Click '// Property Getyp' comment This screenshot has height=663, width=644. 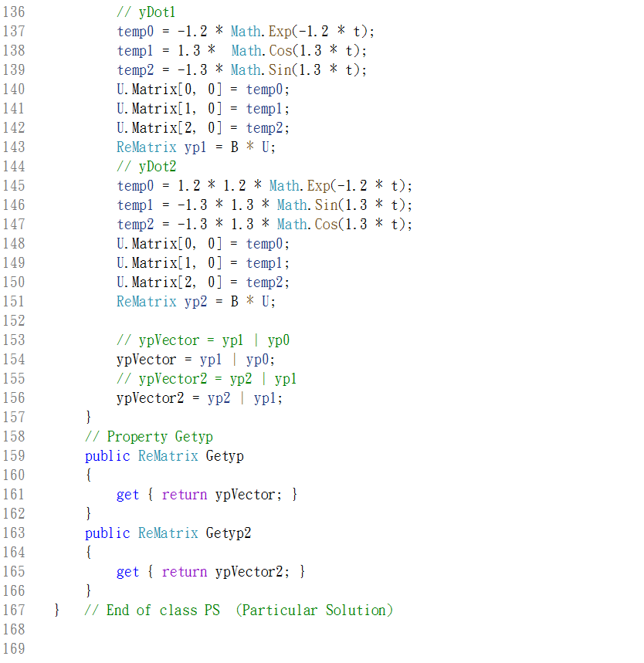149,437
